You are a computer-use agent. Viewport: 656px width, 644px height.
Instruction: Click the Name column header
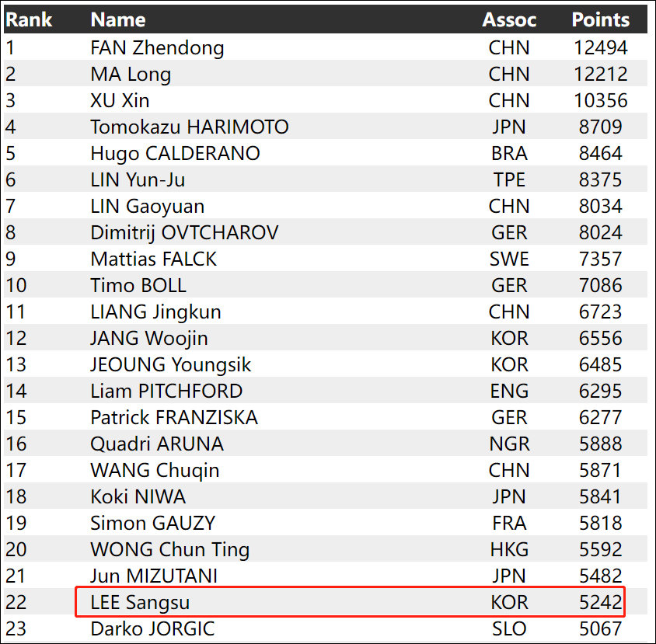tap(117, 20)
